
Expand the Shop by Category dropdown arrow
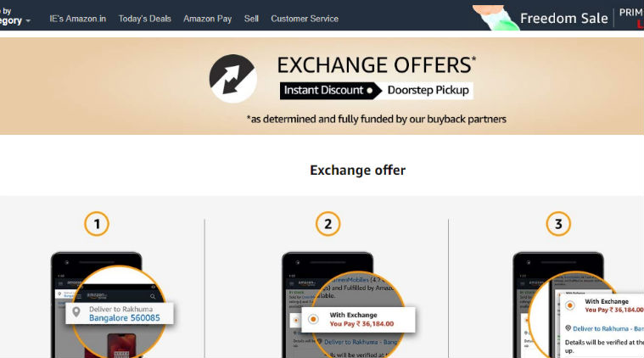(x=28, y=20)
